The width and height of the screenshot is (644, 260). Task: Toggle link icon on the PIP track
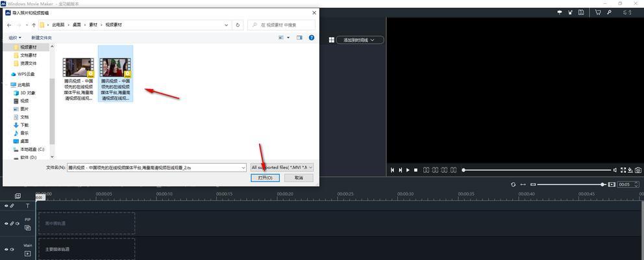[12, 224]
